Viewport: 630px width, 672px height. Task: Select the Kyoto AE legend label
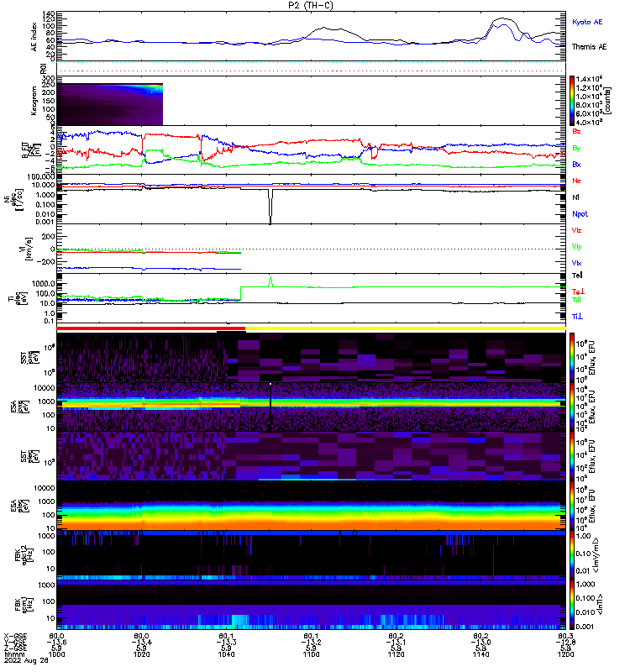[x=587, y=22]
